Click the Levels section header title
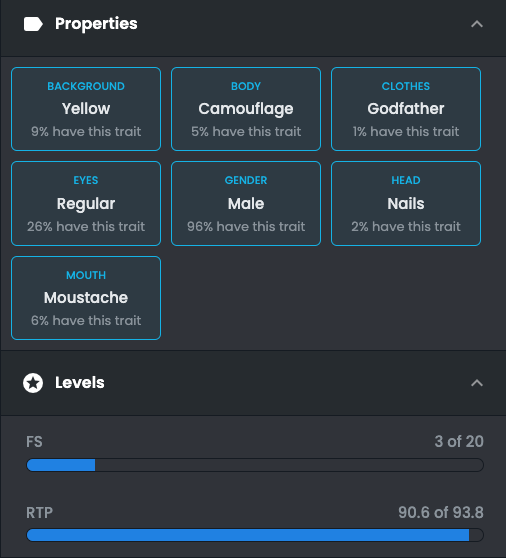506x558 pixels. 80,383
